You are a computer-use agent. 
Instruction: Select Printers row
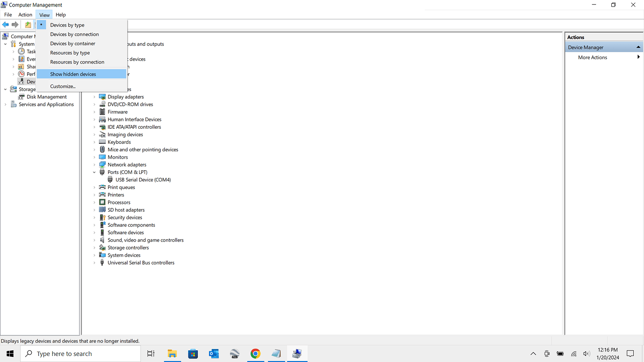(116, 195)
